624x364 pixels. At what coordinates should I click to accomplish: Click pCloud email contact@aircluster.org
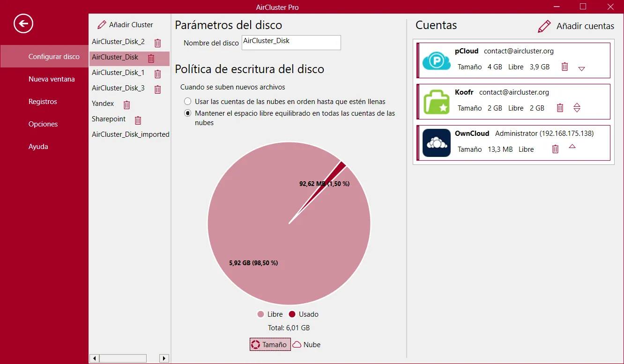tap(519, 51)
